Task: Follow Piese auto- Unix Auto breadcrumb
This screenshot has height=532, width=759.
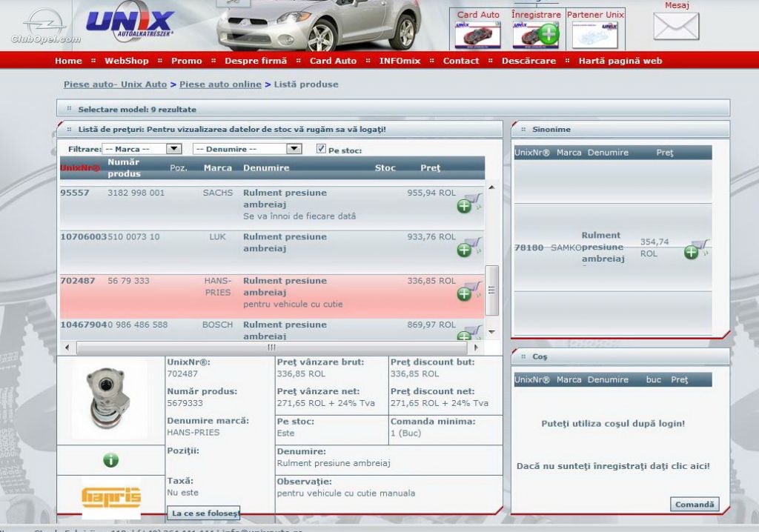Action: [115, 84]
